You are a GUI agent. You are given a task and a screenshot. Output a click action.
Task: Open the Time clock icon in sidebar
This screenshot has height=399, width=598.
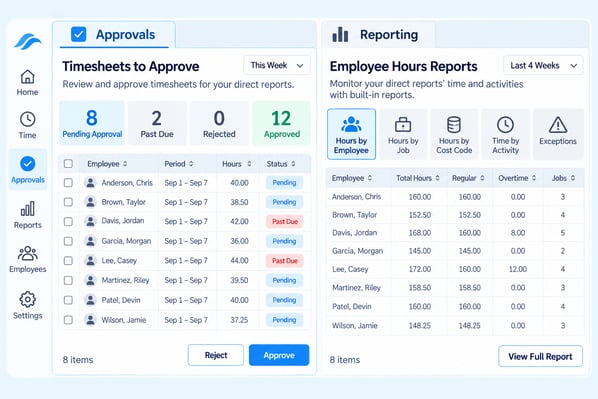[x=27, y=119]
